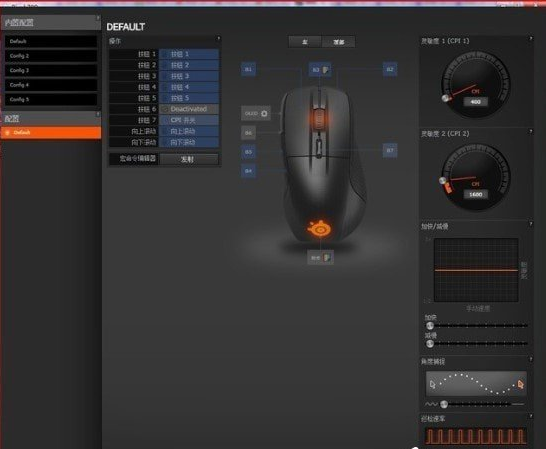Open the 按钮 2 action assignment
The image size is (546, 449).
189,65
